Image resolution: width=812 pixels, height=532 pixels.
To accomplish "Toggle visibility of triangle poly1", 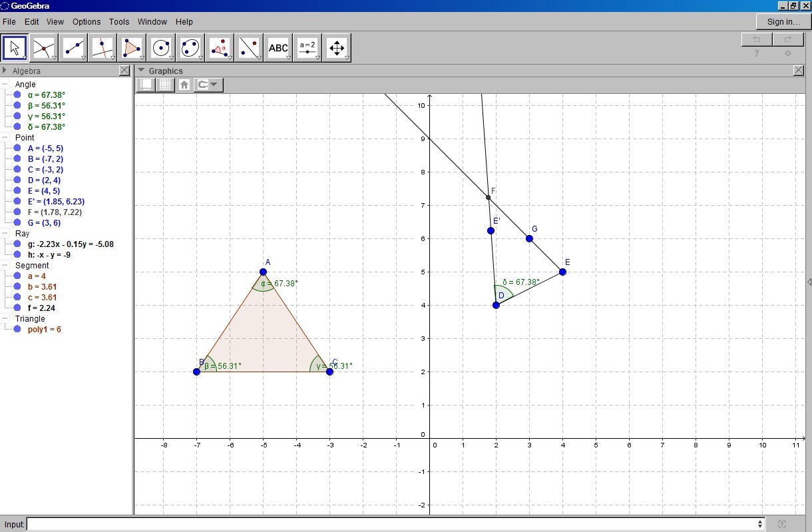I will click(x=18, y=330).
